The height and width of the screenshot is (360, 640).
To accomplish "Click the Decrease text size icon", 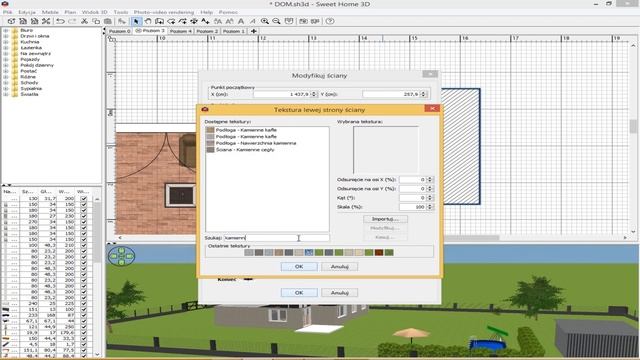I will click(x=229, y=21).
